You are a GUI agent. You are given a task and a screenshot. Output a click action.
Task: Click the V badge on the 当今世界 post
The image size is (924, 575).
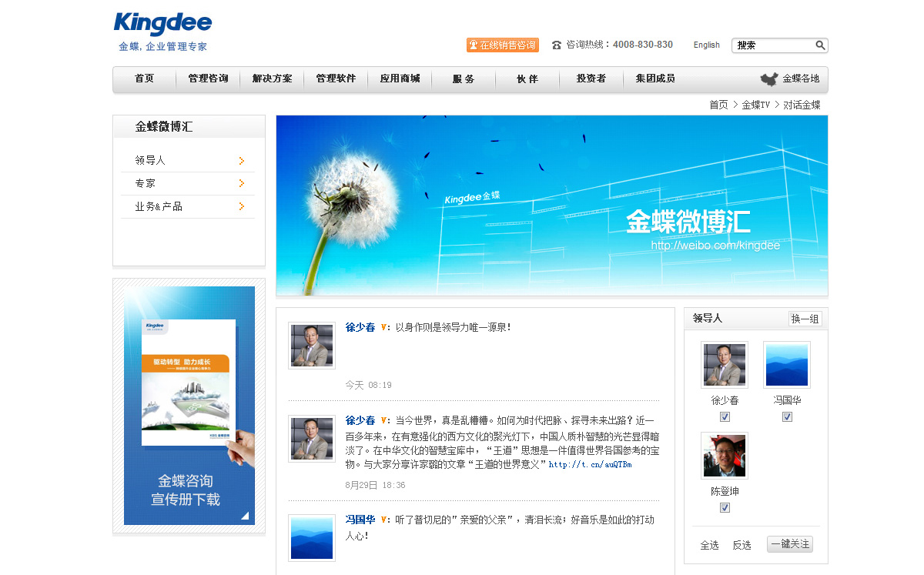384,420
